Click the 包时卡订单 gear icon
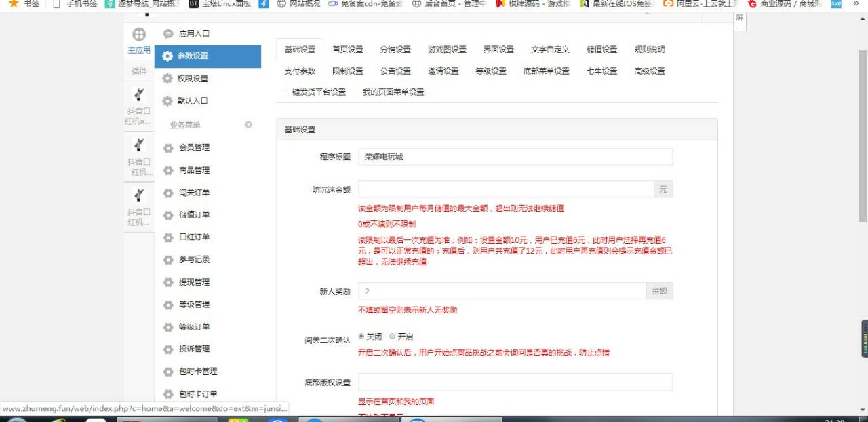This screenshot has width=868, height=422. (x=168, y=394)
